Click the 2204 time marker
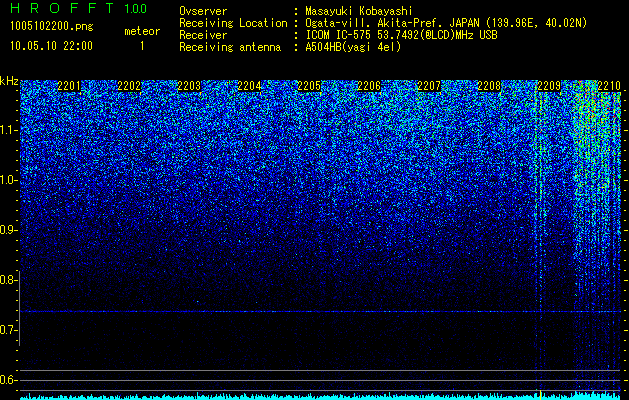The height and width of the screenshot is (400, 629). pos(249,86)
